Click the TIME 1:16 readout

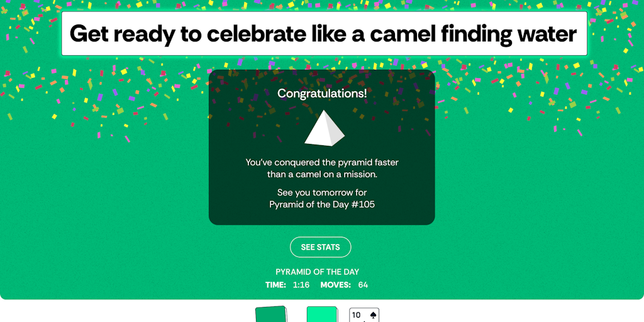click(x=287, y=285)
